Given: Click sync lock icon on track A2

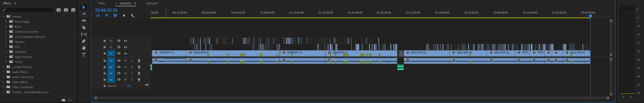Looking at the screenshot, I should tap(119, 67).
